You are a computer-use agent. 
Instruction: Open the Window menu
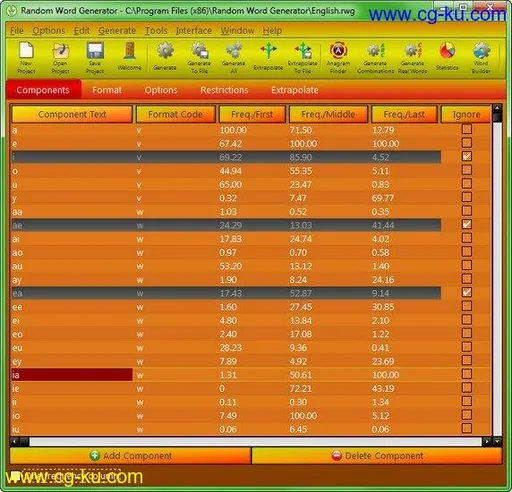237,31
